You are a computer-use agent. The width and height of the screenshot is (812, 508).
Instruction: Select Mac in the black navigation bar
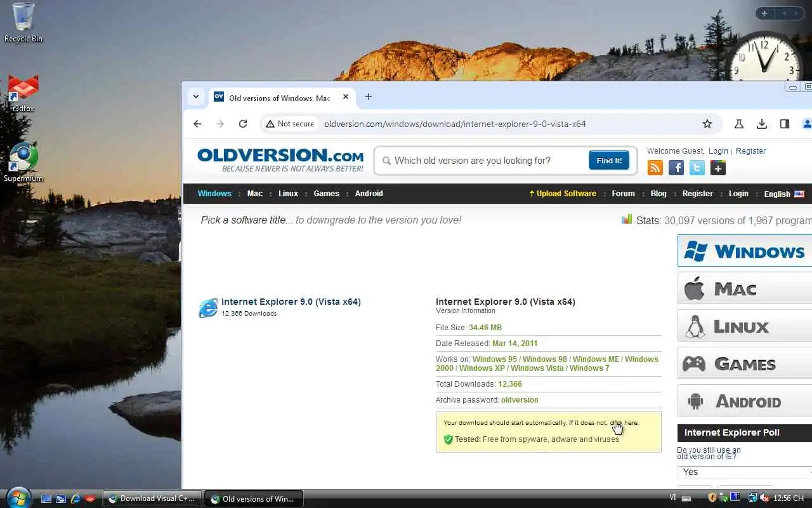[x=255, y=194]
